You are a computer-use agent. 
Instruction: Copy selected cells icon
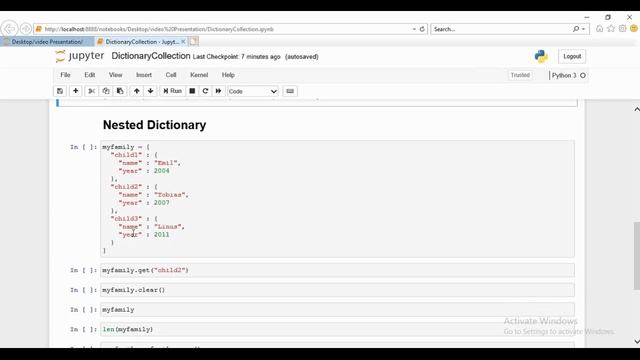[x=106, y=91]
